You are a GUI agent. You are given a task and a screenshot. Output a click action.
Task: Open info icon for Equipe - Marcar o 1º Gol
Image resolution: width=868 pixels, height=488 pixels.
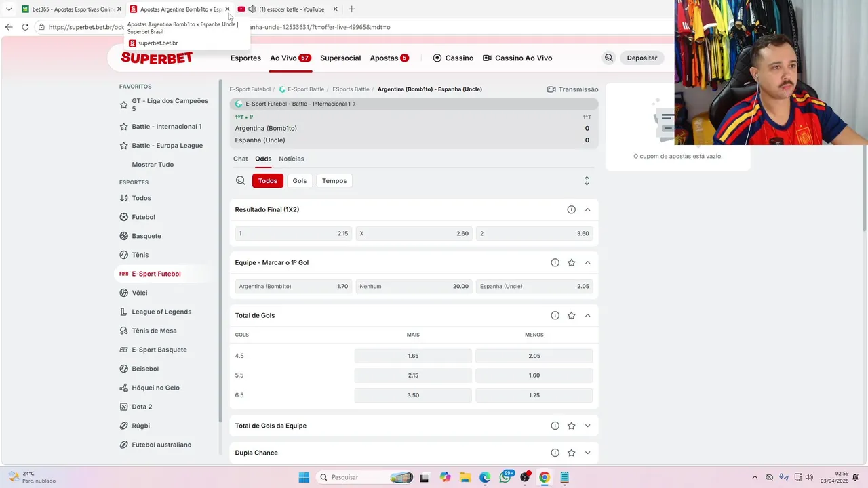pos(555,262)
